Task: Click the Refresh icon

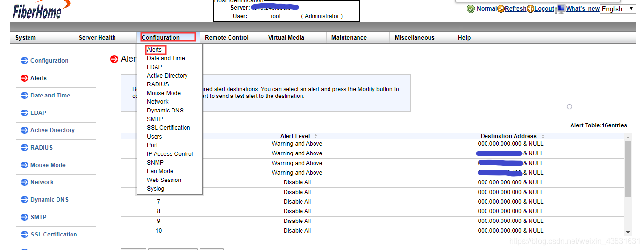Action: 501,9
